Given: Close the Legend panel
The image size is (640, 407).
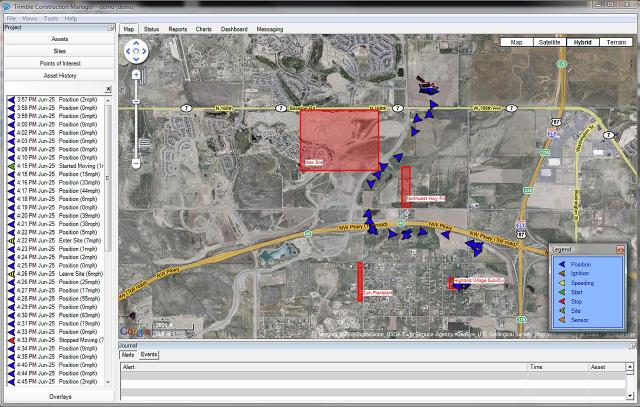Looking at the screenshot, I should [x=620, y=249].
